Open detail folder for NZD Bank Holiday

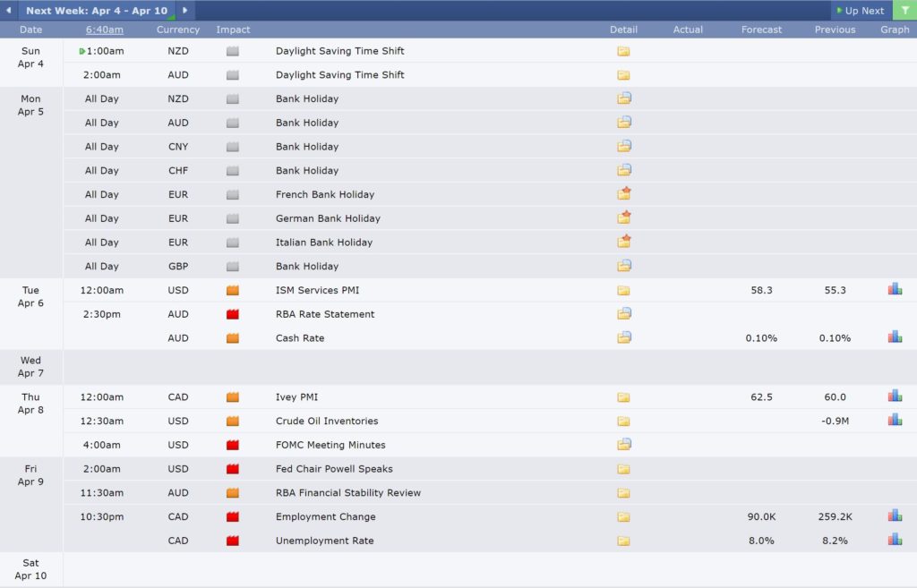pyautogui.click(x=624, y=98)
